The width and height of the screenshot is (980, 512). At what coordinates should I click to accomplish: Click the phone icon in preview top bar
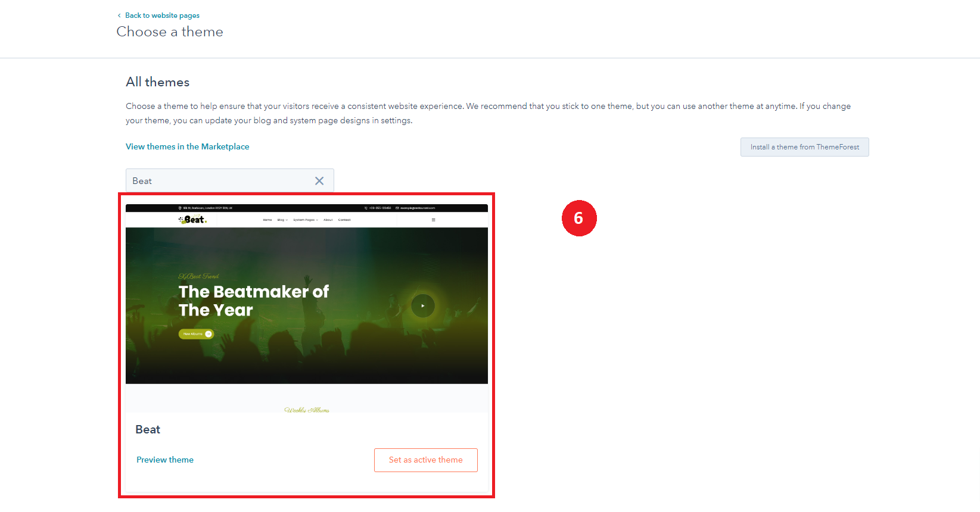tap(366, 208)
